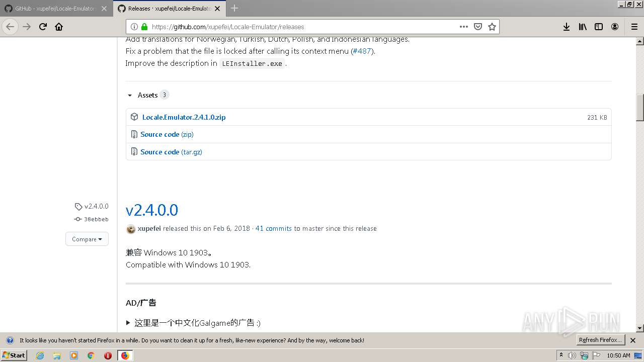
Task: Dismiss the Firefox refresh notification bar
Action: [x=633, y=340]
